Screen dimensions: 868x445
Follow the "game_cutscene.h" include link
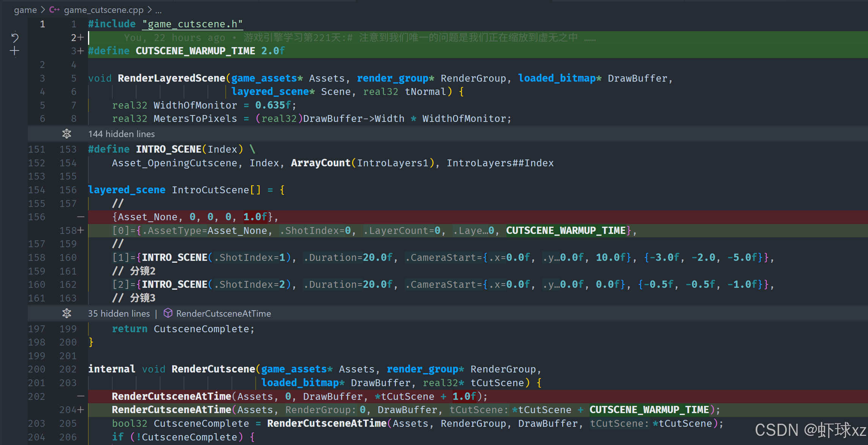point(193,24)
